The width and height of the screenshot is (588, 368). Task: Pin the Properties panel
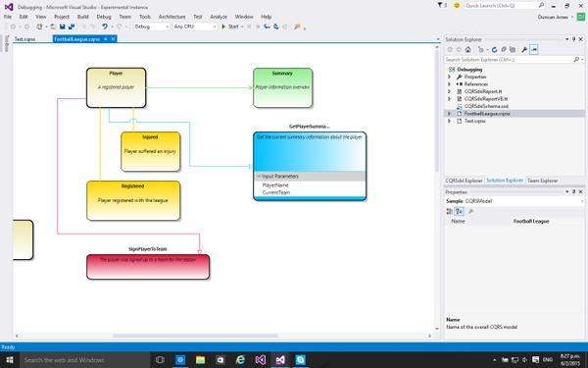(x=573, y=191)
